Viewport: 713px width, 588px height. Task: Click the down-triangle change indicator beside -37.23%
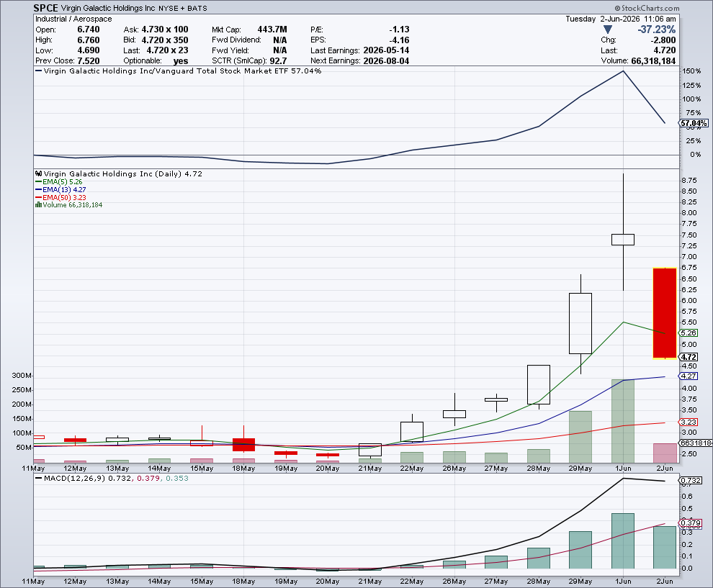point(608,30)
